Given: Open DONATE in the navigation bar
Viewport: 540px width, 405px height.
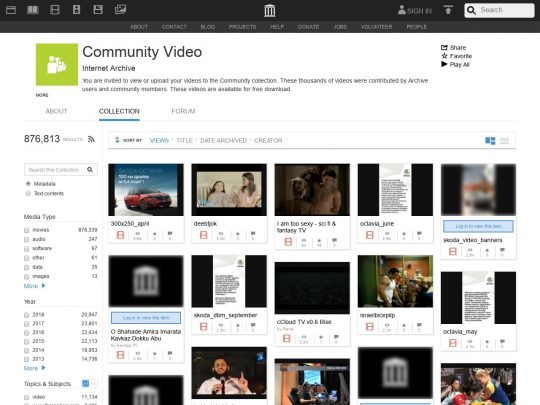Looking at the screenshot, I should (x=308, y=27).
